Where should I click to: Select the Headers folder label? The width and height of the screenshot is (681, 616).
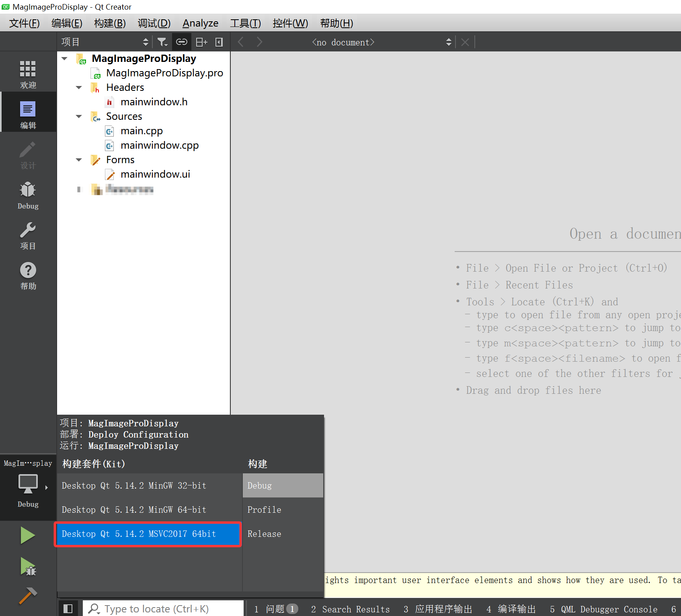coord(125,88)
